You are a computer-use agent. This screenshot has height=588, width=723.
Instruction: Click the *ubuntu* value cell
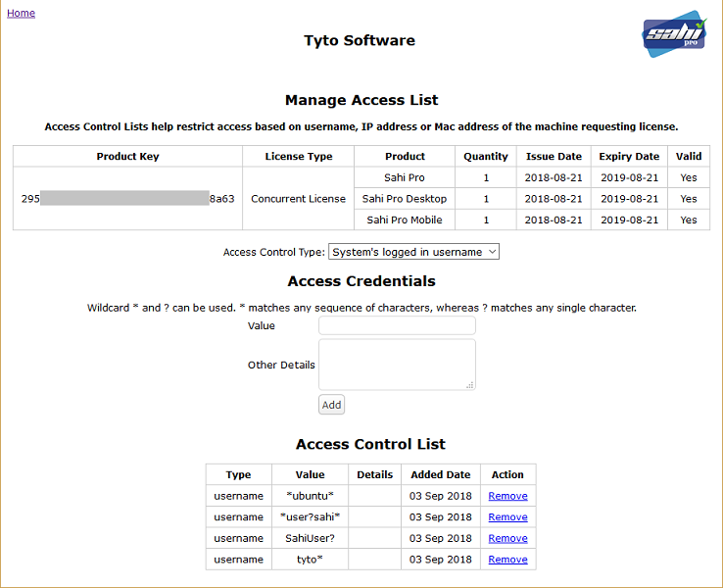[x=310, y=496]
